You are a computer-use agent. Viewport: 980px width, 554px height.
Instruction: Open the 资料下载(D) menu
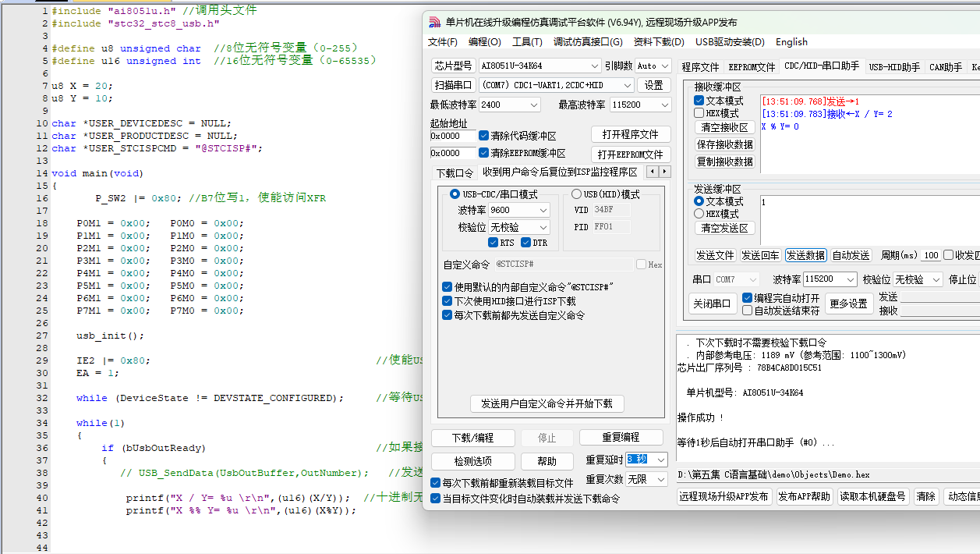point(659,42)
